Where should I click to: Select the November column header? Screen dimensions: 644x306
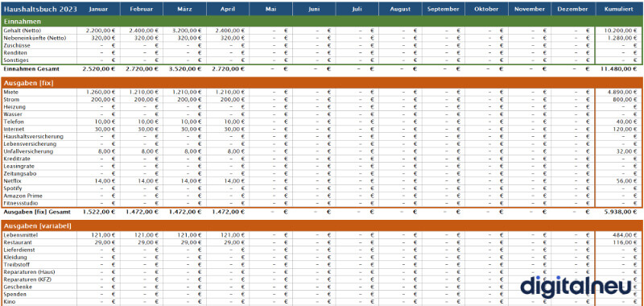tap(530, 9)
